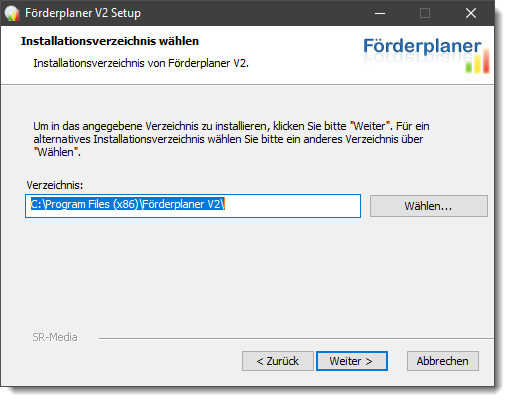The image size is (510, 402).
Task: Click subtitle Installationsverzeichnis von Förderplaner V2.
Action: (141, 63)
